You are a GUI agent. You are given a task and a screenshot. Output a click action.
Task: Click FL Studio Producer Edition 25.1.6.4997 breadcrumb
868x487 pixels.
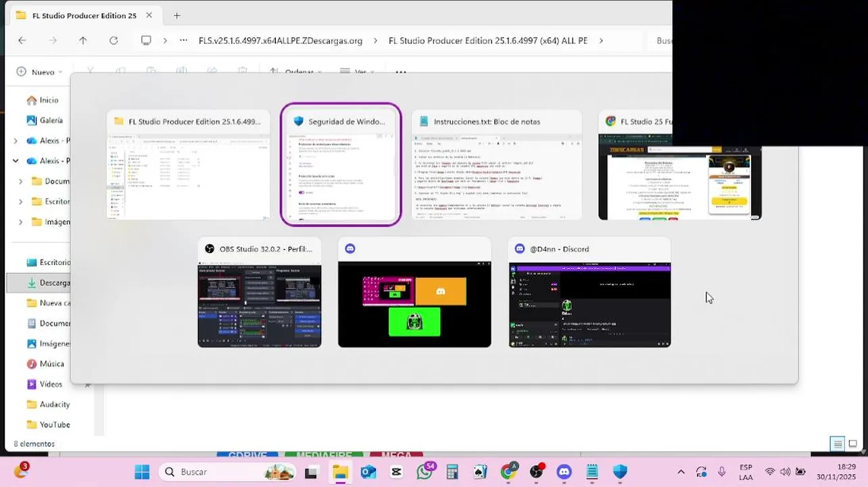(488, 41)
